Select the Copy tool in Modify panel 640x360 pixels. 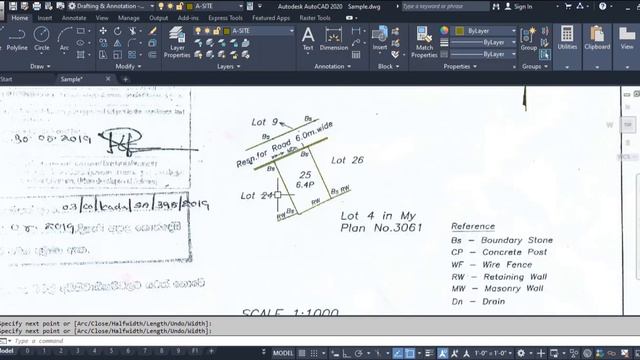coord(103,43)
